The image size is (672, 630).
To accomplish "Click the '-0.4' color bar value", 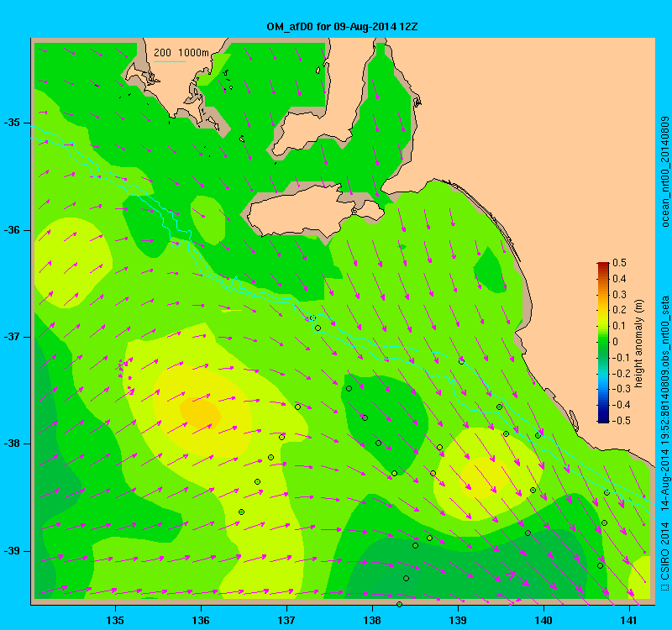I will coord(621,405).
